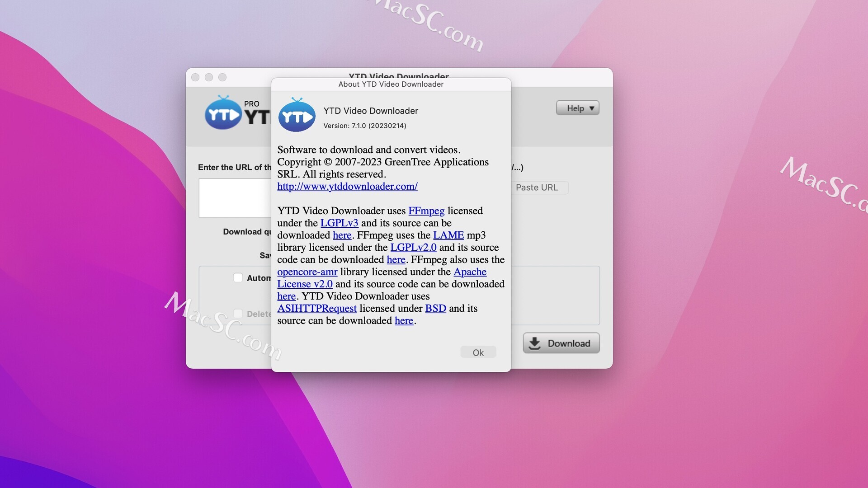The width and height of the screenshot is (868, 488).
Task: Click the BSD license hyperlink
Action: click(x=436, y=308)
